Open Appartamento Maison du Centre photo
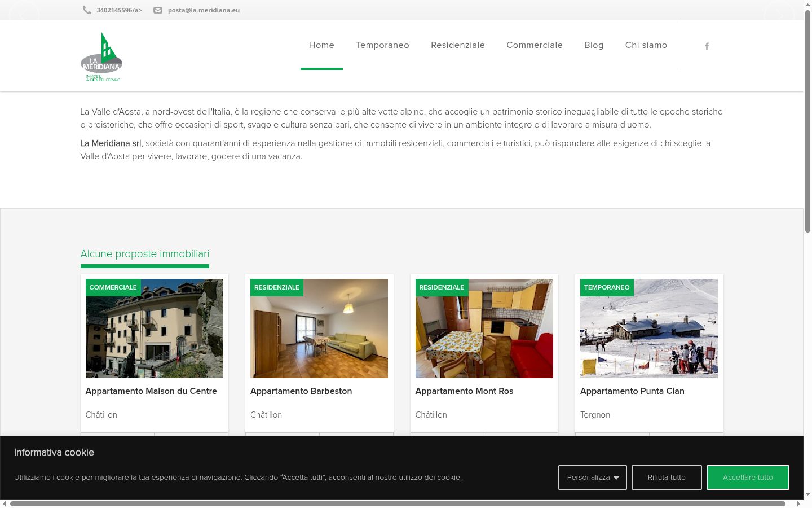 click(155, 329)
